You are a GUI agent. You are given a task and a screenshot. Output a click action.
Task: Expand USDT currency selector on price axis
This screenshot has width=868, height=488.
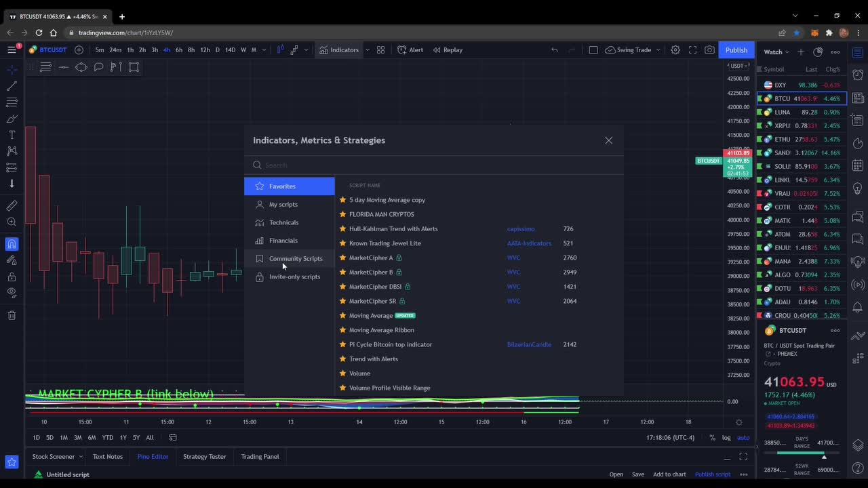click(x=739, y=66)
